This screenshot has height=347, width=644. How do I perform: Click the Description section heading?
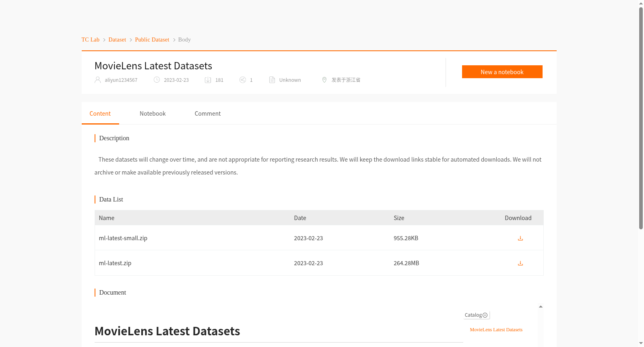pyautogui.click(x=114, y=138)
